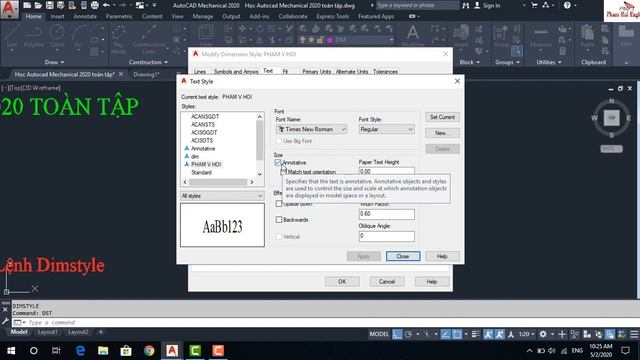Screen dimensions: 640x360
Task: Open the Font Name dropdown (Times New Roman)
Action: pos(311,129)
